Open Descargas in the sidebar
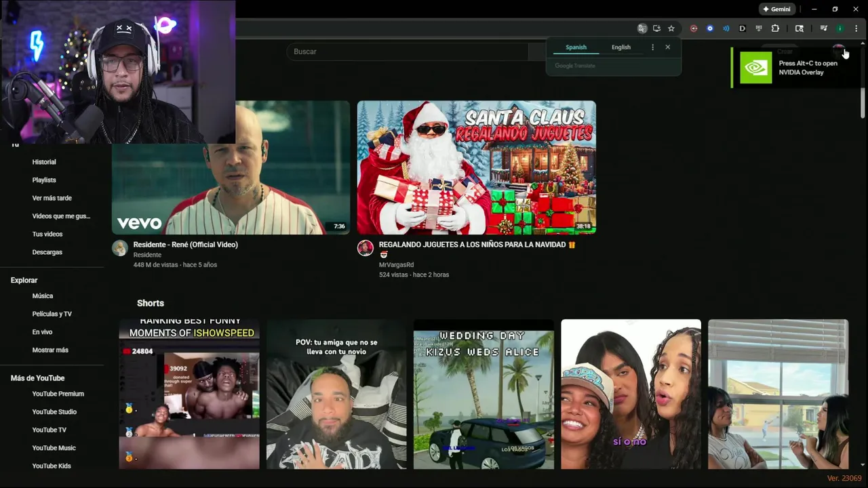Screen dimensions: 868x488 tap(47, 252)
